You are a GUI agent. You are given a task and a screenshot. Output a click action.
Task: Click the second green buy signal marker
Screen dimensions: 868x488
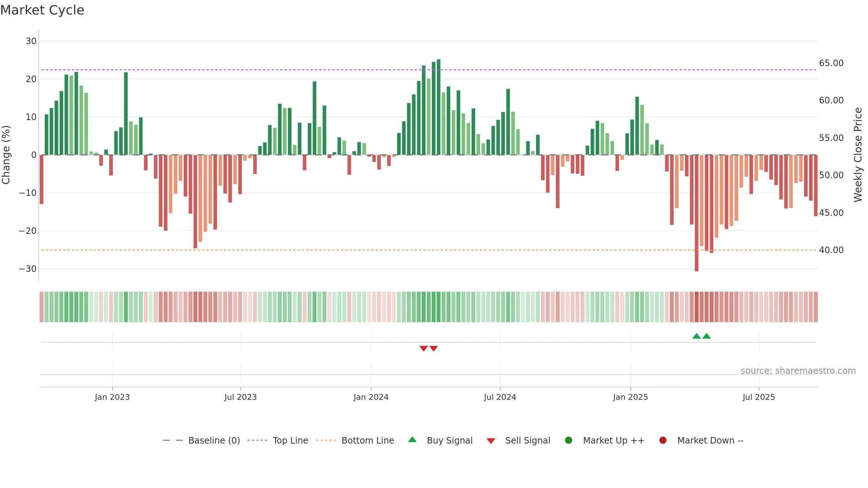pos(707,336)
